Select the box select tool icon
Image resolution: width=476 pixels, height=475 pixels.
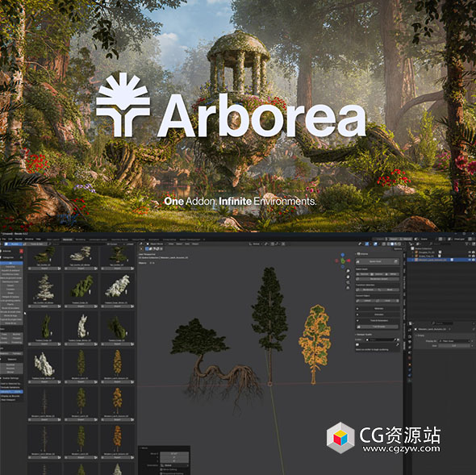pos(147,249)
